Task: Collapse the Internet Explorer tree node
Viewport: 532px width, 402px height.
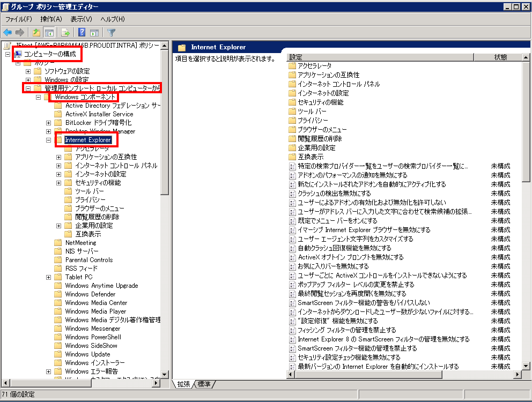Action: click(48, 140)
